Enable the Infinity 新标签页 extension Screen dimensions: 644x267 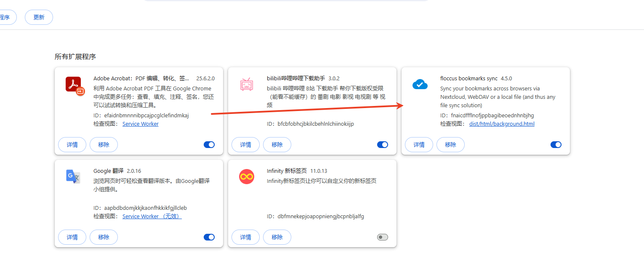tap(383, 237)
